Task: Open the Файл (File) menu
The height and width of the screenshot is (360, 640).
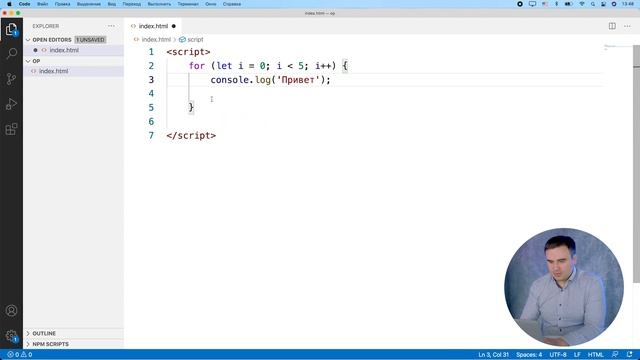Action: click(x=42, y=4)
